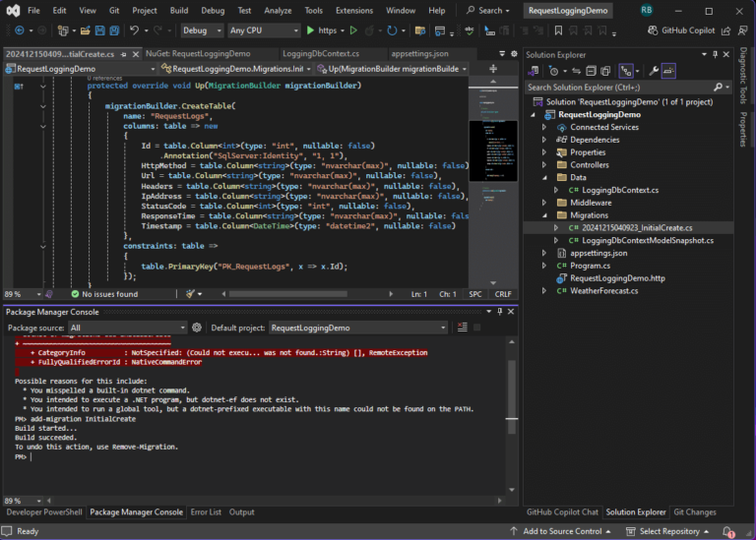This screenshot has height=540, width=756.
Task: Open the Build menu
Action: 178,10
